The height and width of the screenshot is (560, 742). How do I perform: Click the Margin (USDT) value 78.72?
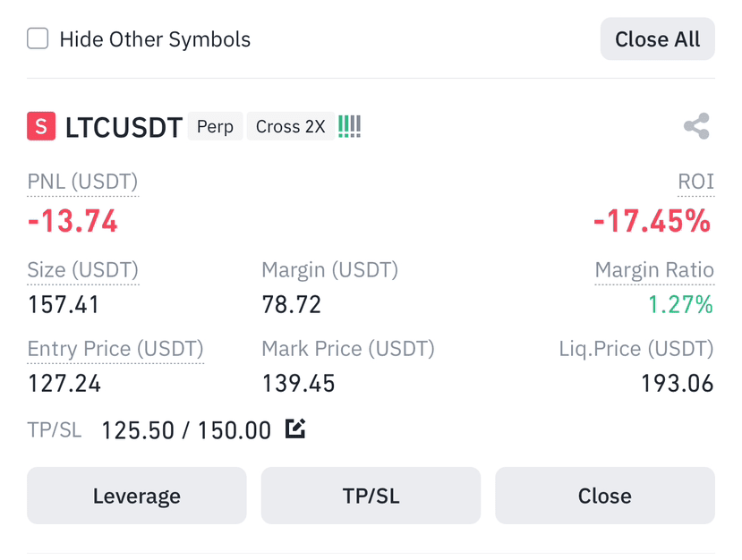[x=292, y=304]
